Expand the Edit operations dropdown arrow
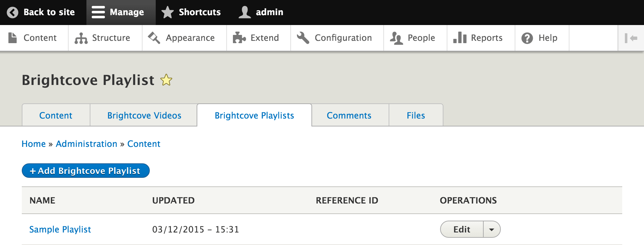Screen dimensions: 644x245 click(492, 230)
